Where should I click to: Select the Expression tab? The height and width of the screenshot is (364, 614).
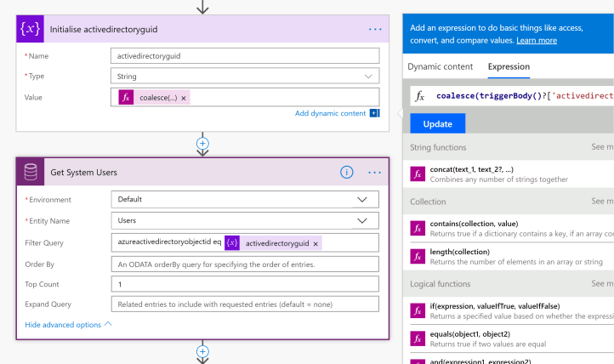point(509,66)
